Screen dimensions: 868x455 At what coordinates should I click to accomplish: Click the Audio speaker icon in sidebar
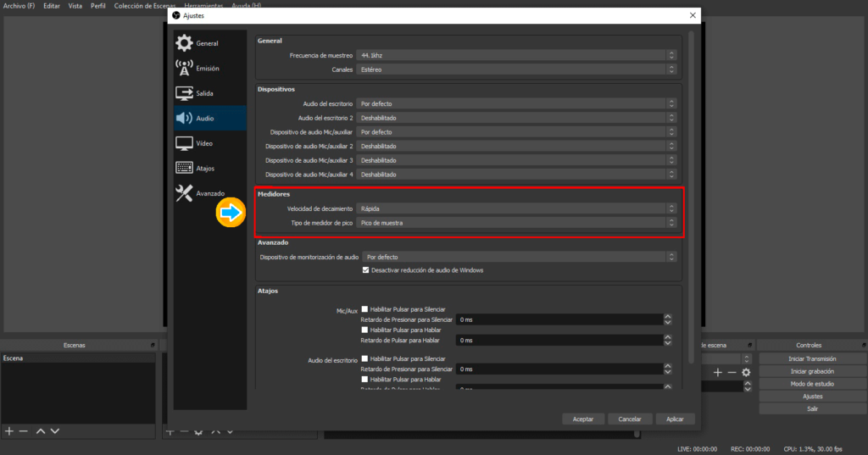coord(184,119)
